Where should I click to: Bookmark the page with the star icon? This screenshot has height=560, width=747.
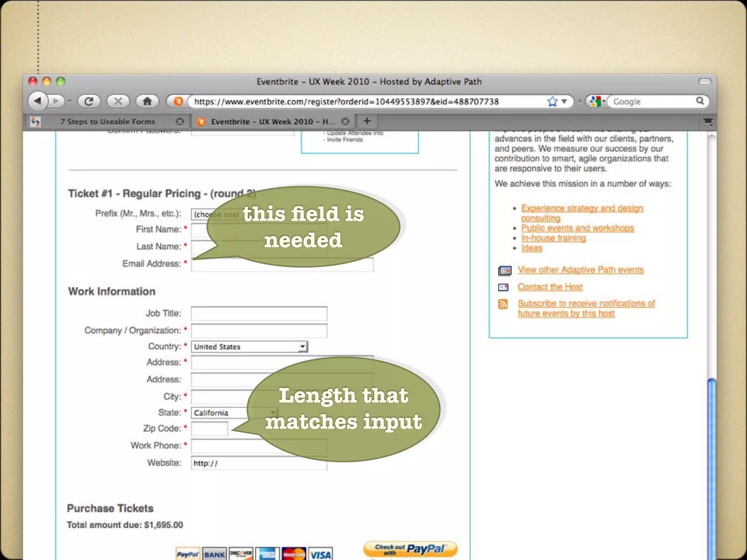552,101
